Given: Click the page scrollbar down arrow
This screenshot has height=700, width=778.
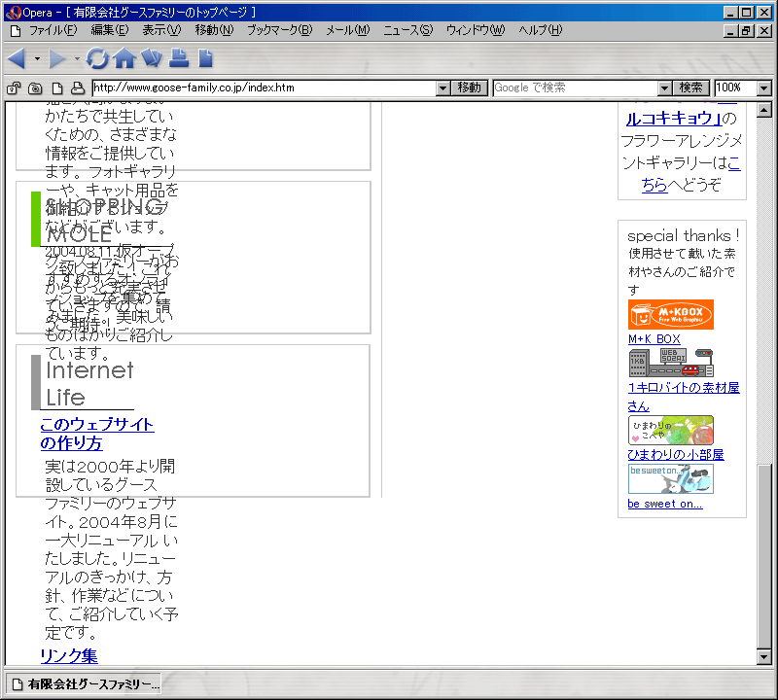Looking at the screenshot, I should 764,657.
